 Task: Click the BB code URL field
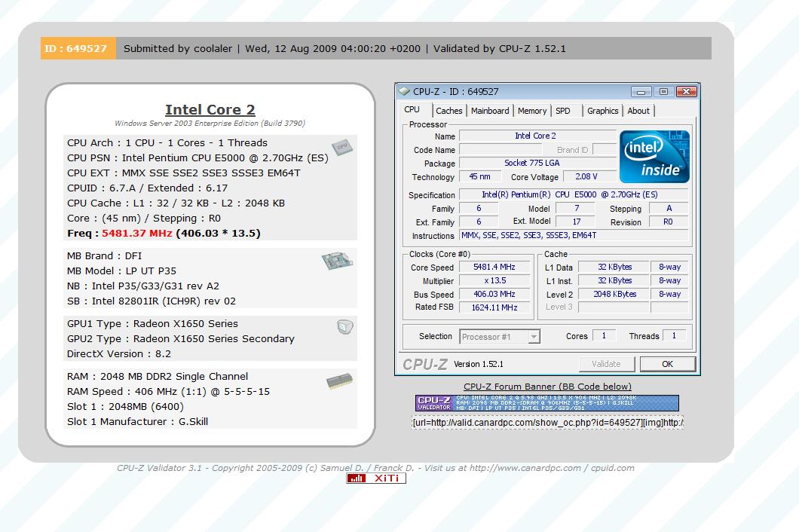click(547, 423)
